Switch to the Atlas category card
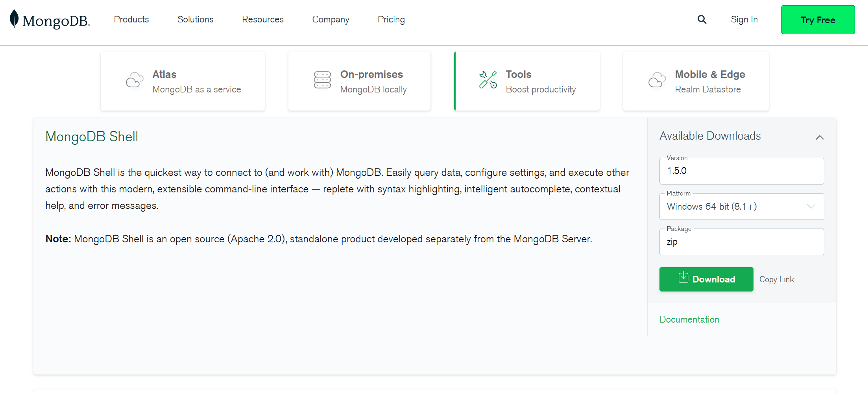The height and width of the screenshot is (393, 868). point(183,80)
